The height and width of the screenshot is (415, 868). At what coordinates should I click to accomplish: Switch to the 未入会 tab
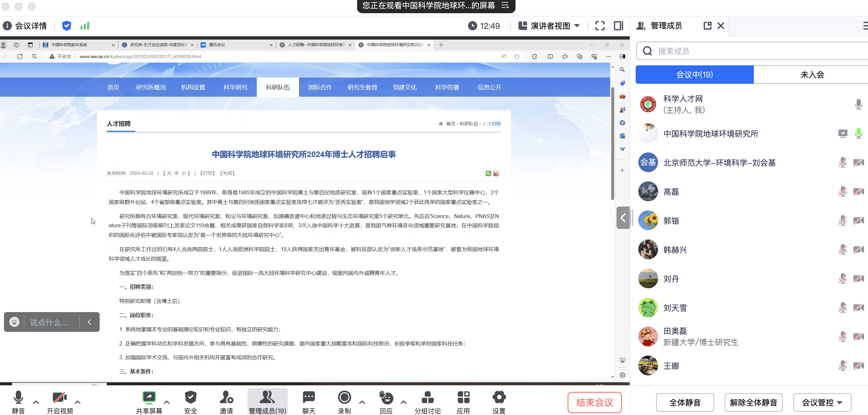812,75
